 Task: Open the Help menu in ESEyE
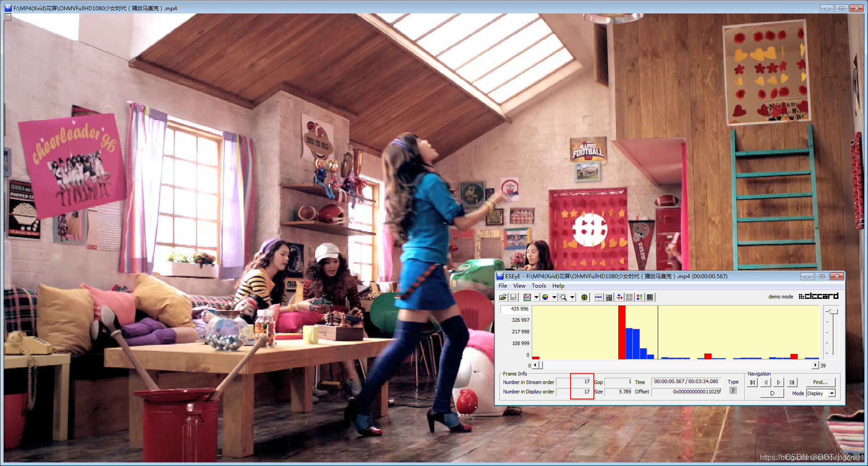(x=558, y=286)
